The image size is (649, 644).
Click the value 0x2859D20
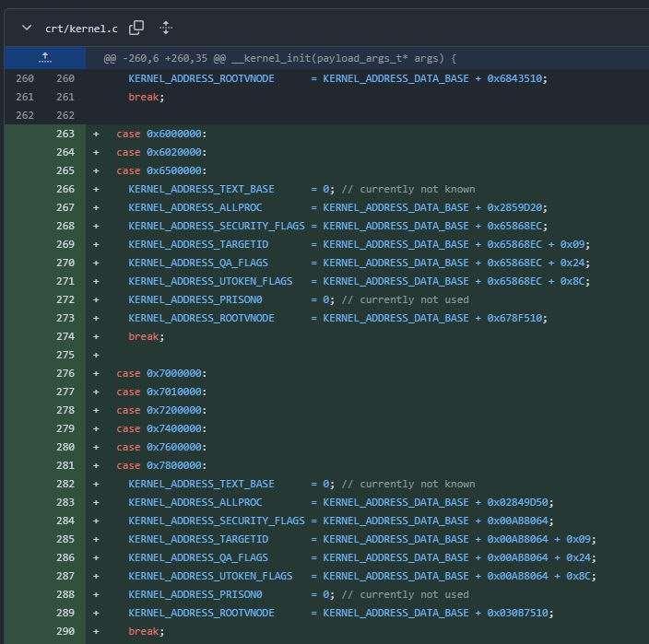(514, 207)
